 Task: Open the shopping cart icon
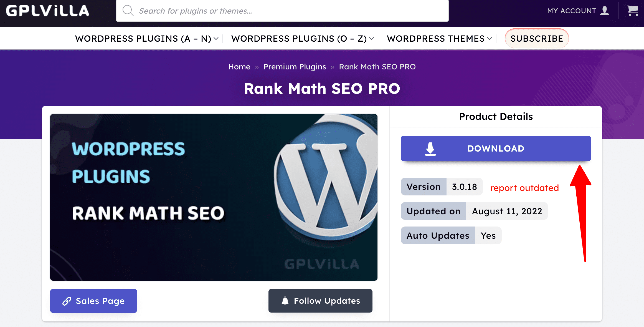[633, 11]
